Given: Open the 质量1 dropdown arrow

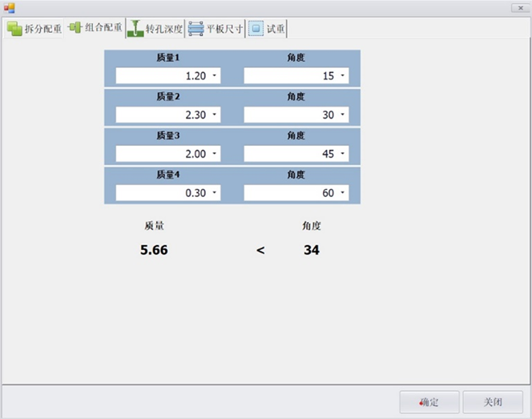Looking at the screenshot, I should (215, 75).
